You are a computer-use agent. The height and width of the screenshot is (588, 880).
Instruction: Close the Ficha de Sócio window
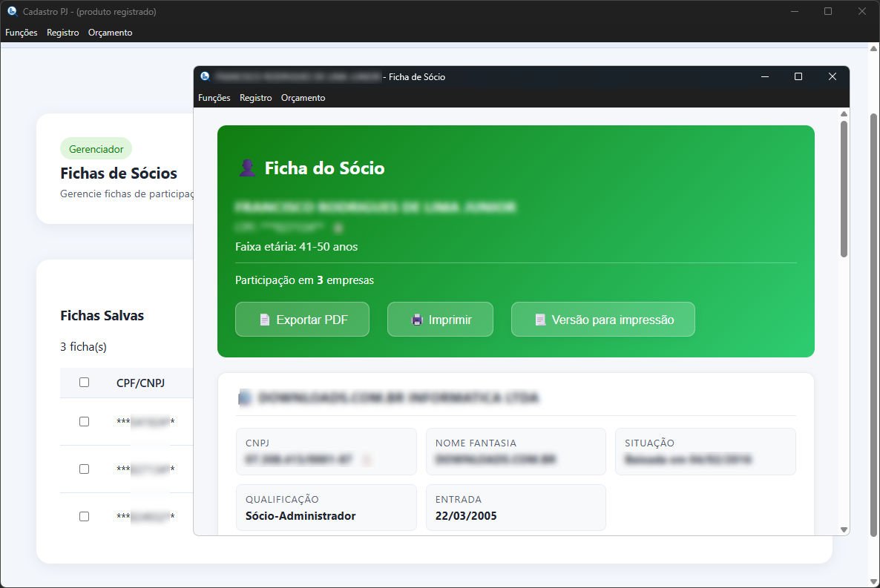tap(833, 76)
